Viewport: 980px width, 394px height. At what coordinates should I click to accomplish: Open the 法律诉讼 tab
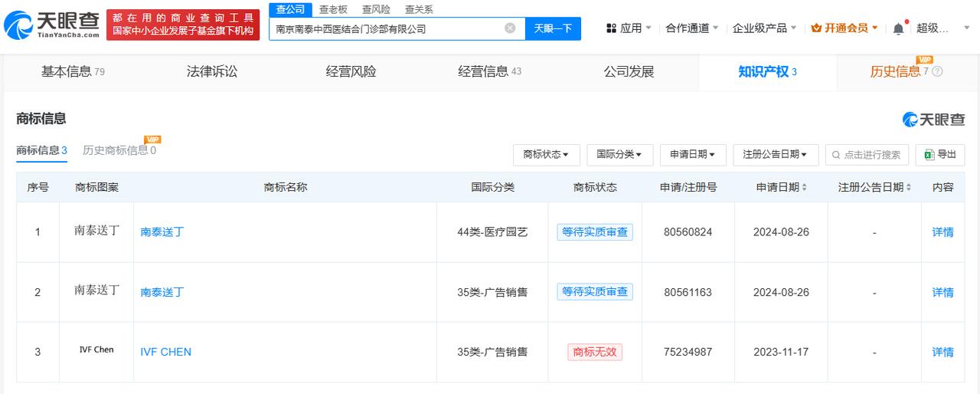coord(212,71)
